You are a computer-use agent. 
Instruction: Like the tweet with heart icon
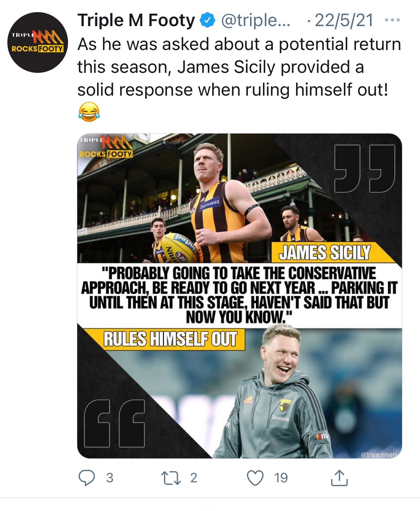pos(255,478)
